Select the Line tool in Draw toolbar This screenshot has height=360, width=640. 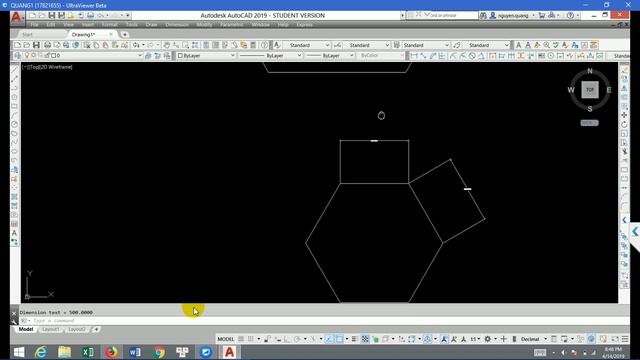coord(15,70)
